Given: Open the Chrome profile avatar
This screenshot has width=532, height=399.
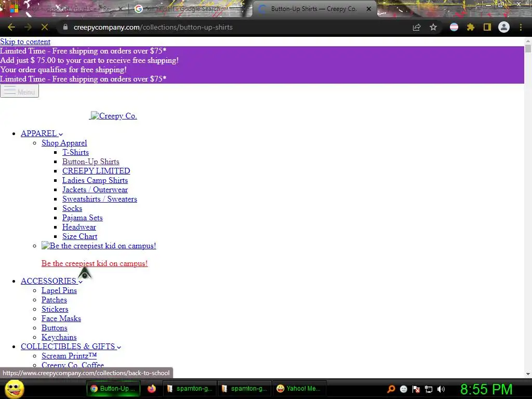Looking at the screenshot, I should point(504,27).
